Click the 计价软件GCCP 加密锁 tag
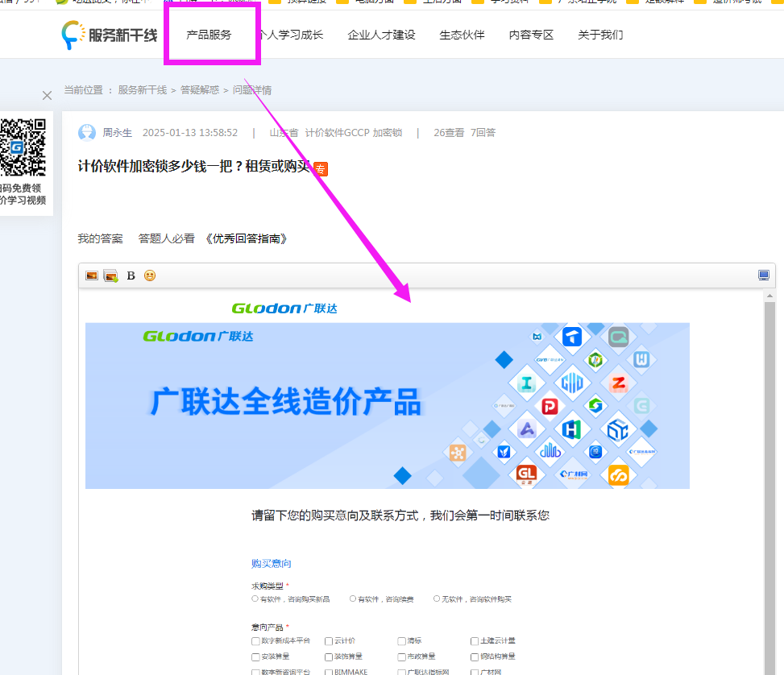The height and width of the screenshot is (675, 784). pyautogui.click(x=354, y=132)
